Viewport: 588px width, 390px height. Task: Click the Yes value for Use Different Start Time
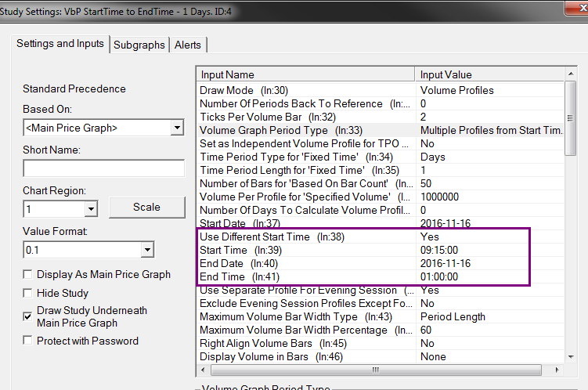pyautogui.click(x=490, y=237)
